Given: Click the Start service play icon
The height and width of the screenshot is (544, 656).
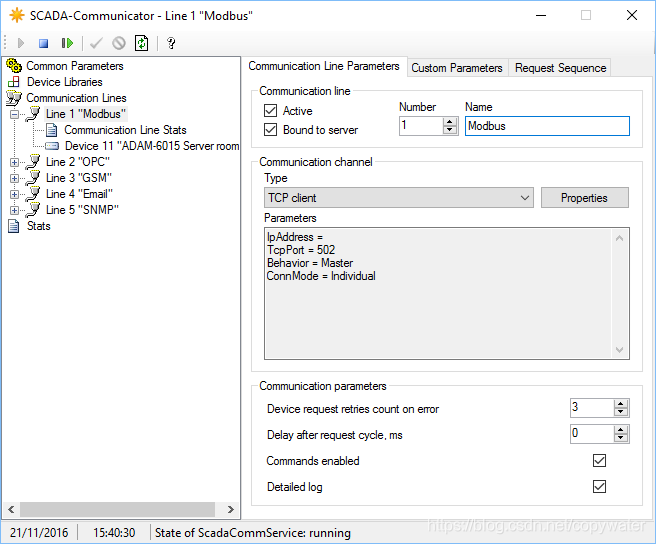Looking at the screenshot, I should click(x=21, y=43).
